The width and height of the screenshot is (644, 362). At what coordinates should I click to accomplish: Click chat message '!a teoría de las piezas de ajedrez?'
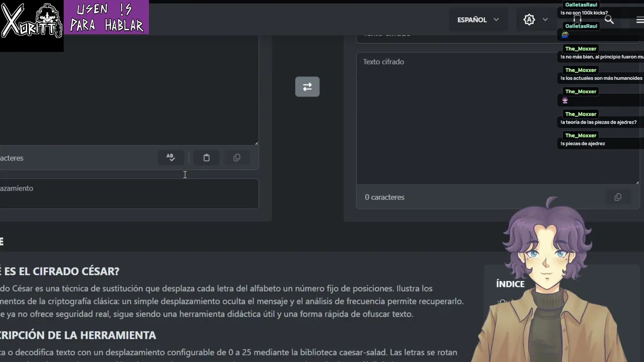coord(599,122)
